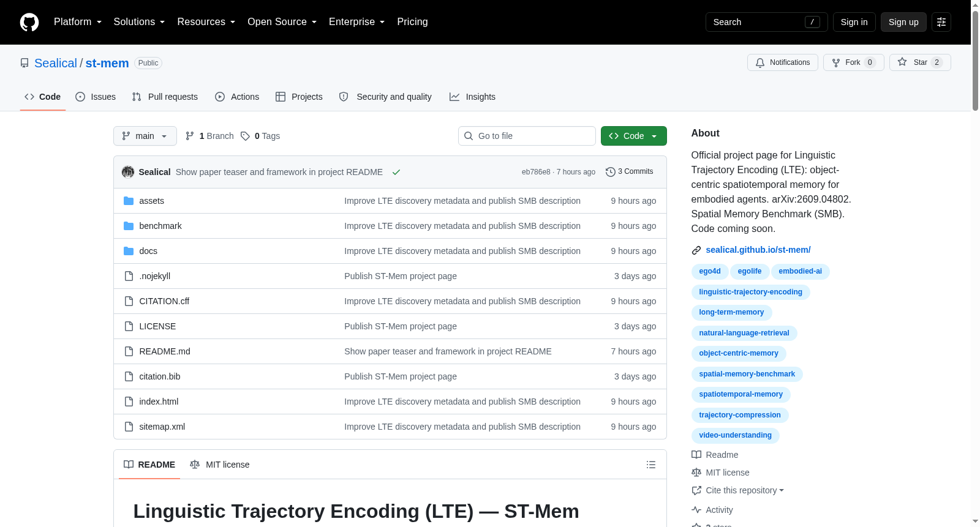The width and height of the screenshot is (980, 527).
Task: Click the README.md file icon
Action: (x=129, y=351)
